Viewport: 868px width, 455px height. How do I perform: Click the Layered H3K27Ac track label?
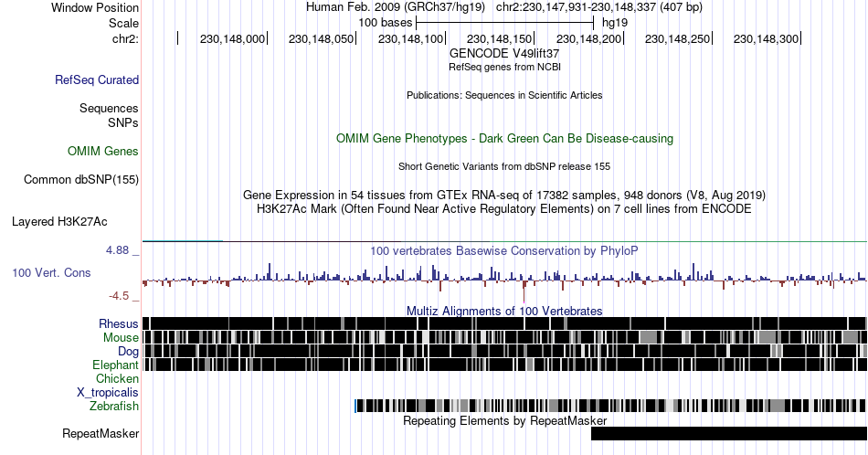(59, 221)
